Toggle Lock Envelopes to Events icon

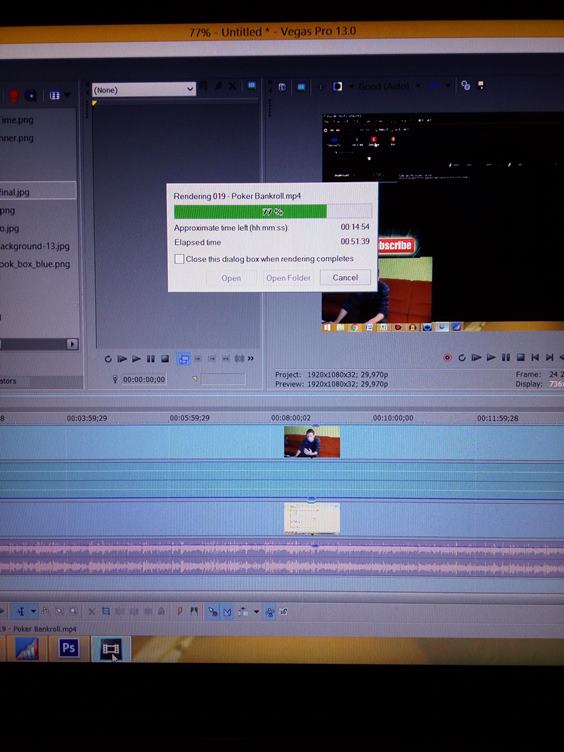point(270,611)
